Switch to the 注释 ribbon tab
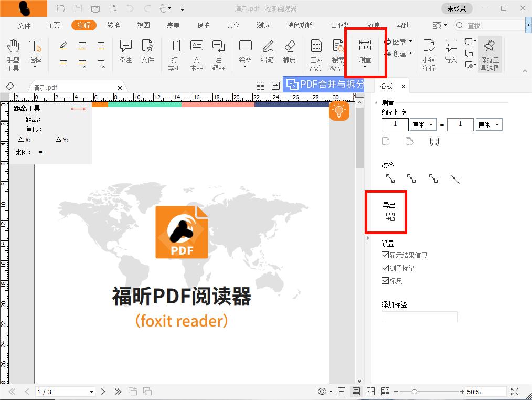Viewport: 532px width, 400px height. coord(83,25)
